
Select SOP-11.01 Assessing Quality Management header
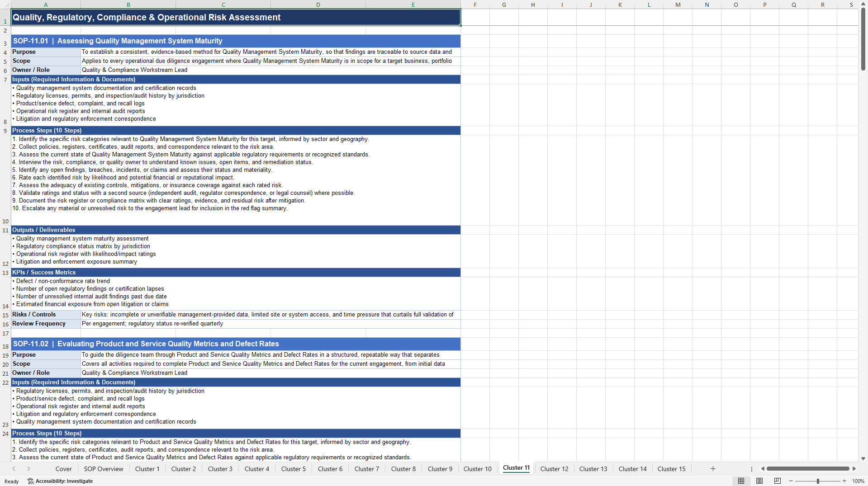pyautogui.click(x=236, y=41)
